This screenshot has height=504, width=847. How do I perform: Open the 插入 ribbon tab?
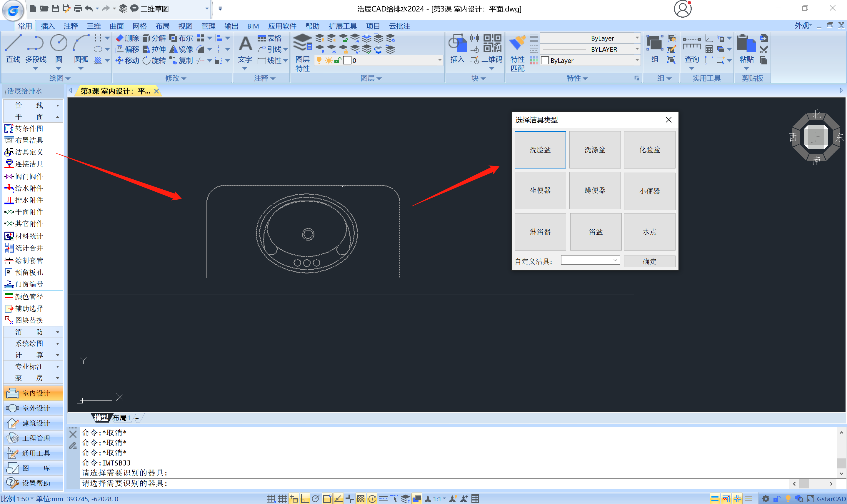(48, 26)
